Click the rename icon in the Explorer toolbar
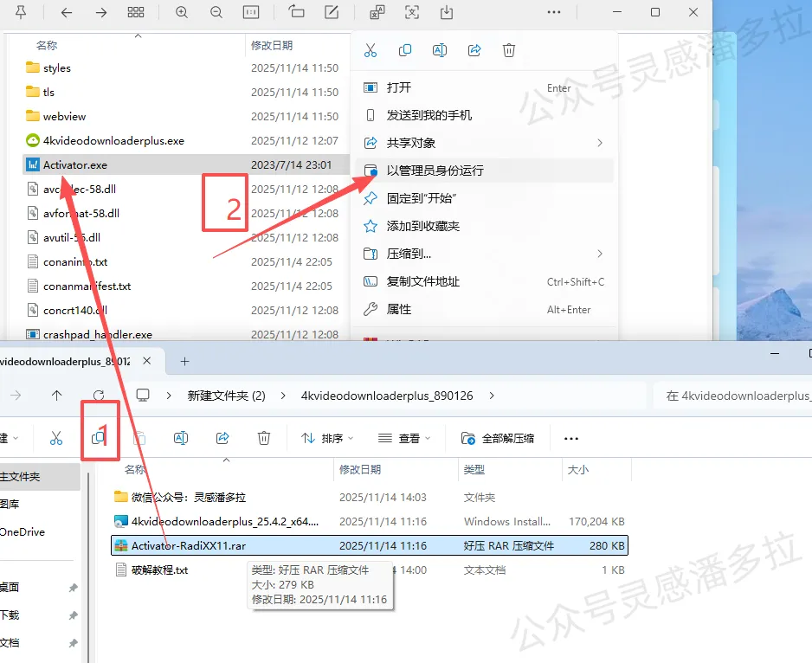 click(x=181, y=438)
